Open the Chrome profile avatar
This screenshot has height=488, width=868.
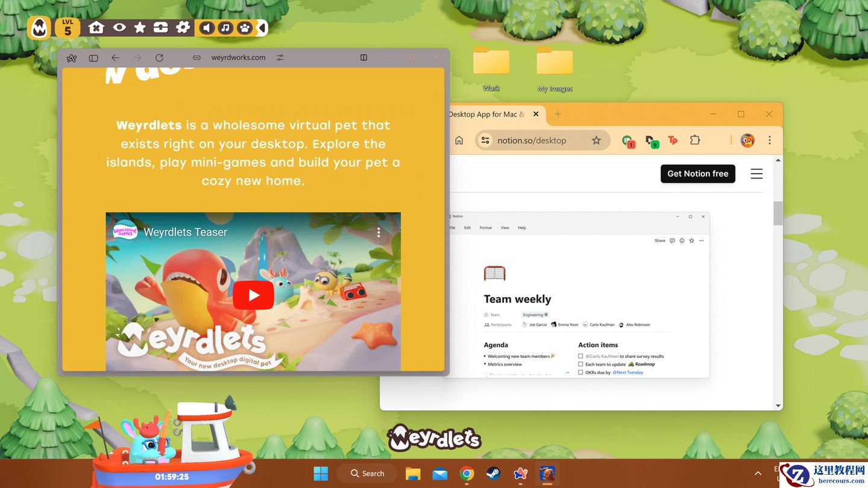(x=747, y=140)
